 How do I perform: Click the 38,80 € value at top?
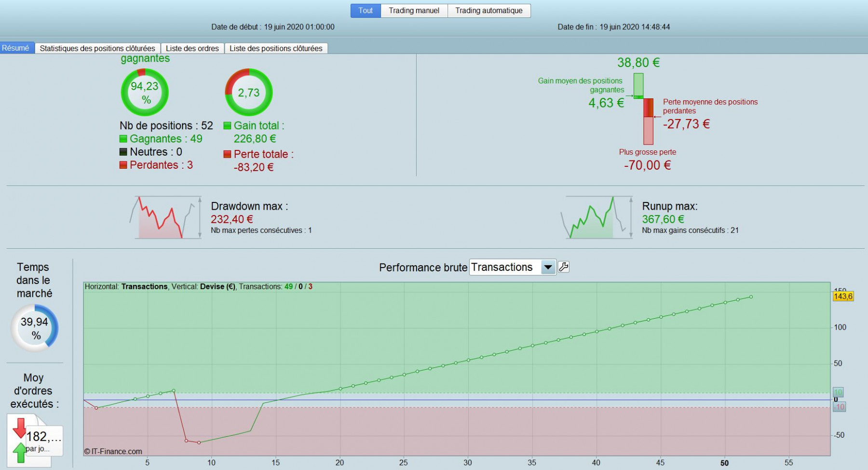[x=638, y=63]
